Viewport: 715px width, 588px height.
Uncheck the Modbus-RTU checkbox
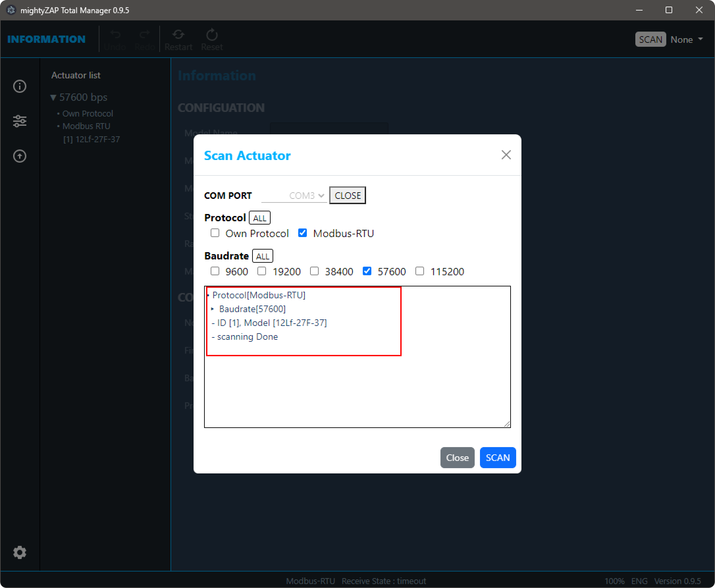coord(303,233)
